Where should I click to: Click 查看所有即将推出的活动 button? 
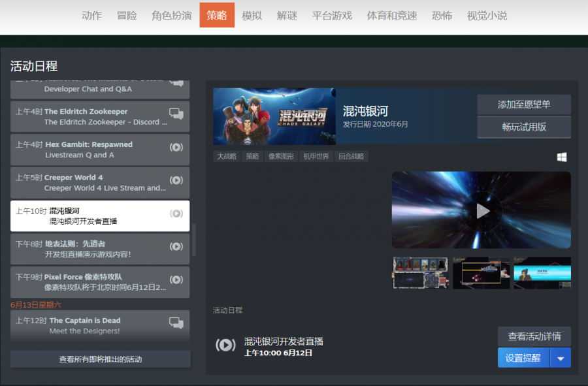101,359
